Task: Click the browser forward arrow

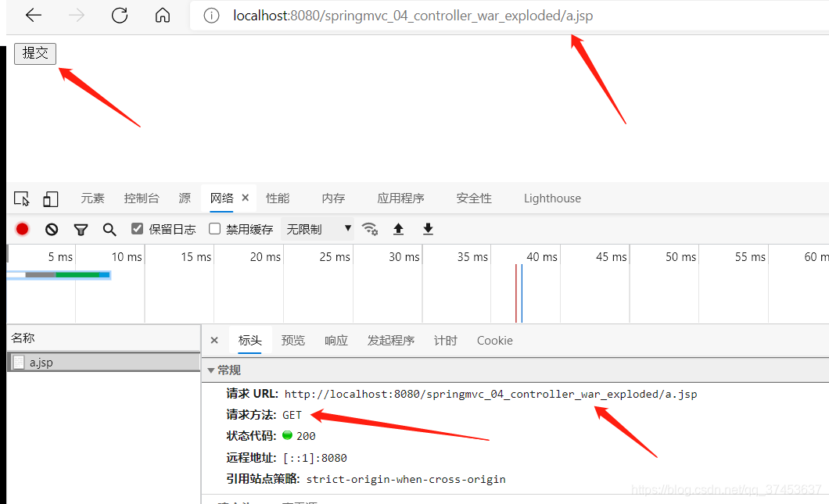Action: tap(77, 16)
